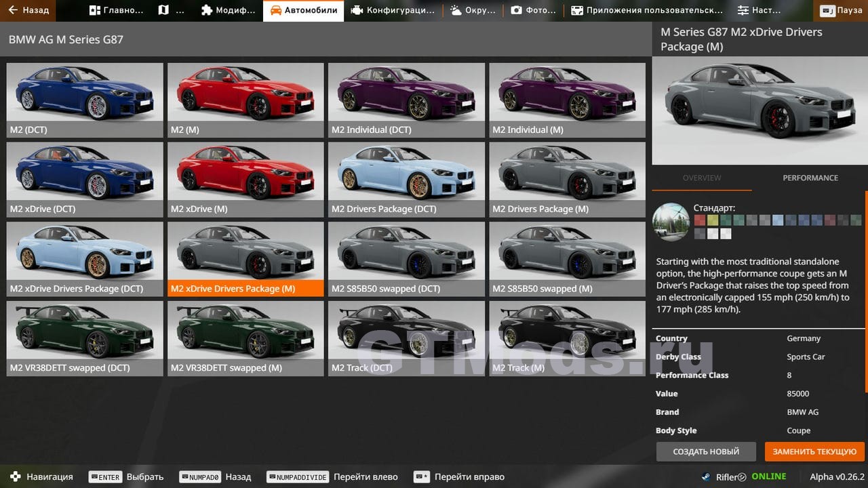Click ЗАМЕНИТЬ ТЕКУЩУЮ button
The height and width of the screenshot is (488, 868).
(814, 451)
